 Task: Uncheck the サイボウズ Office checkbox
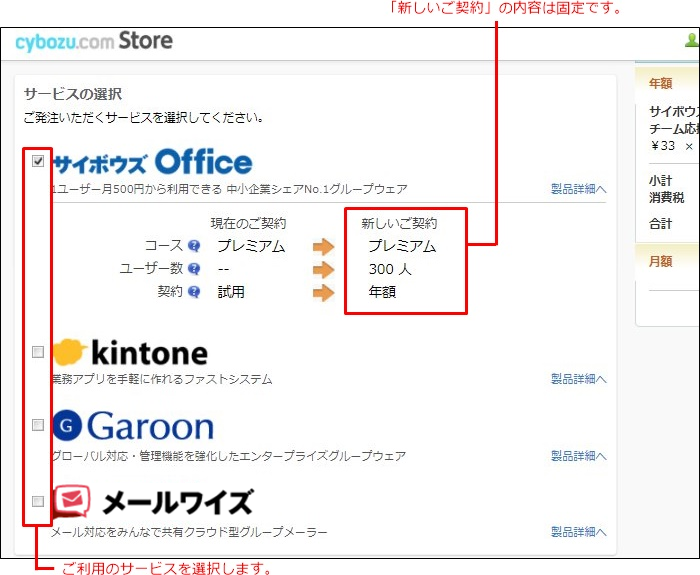pyautogui.click(x=38, y=161)
